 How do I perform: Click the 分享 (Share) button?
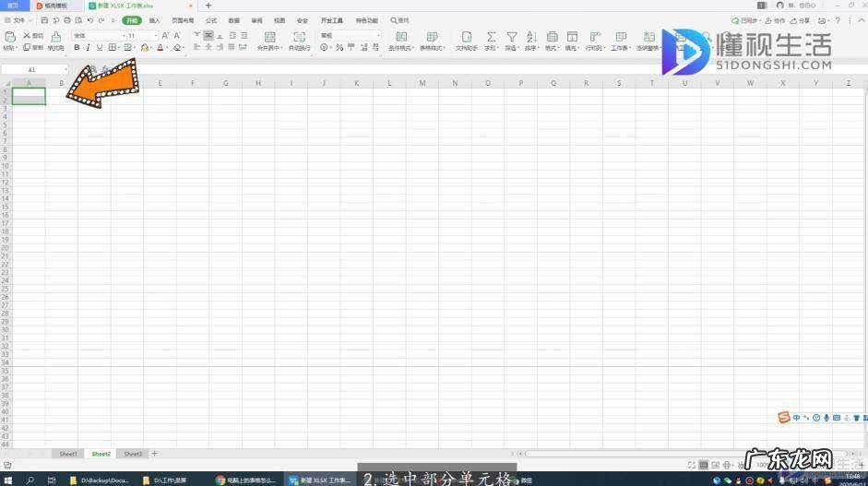point(802,19)
